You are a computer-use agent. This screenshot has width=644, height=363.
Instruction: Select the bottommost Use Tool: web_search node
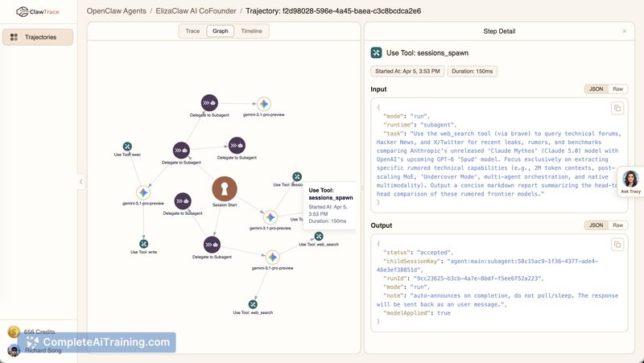[x=253, y=304]
